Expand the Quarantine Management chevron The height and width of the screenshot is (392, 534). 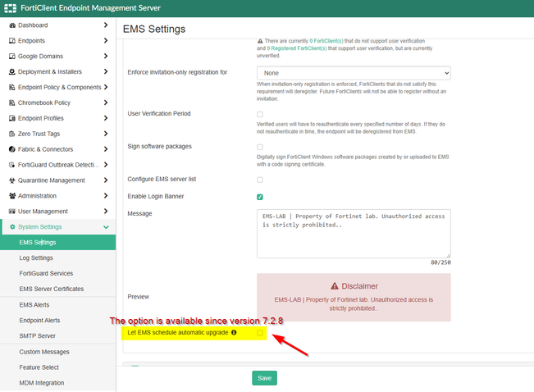tap(106, 180)
